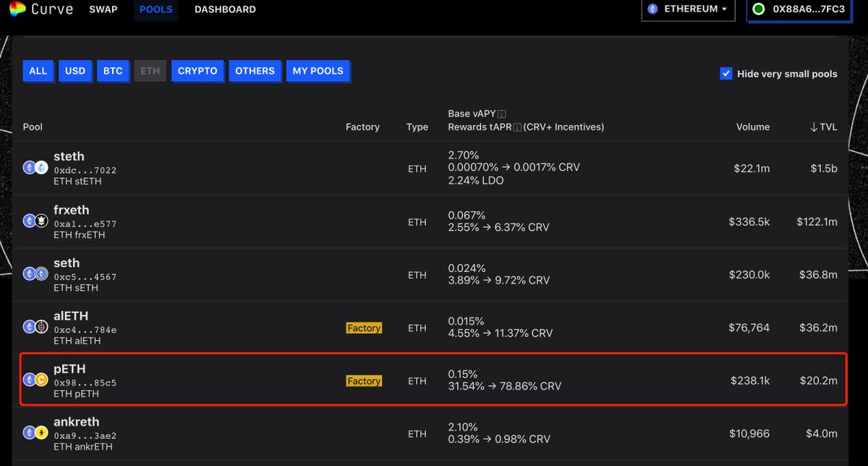Click the Rewards tAPR info icon
868x466 pixels.
(x=517, y=127)
